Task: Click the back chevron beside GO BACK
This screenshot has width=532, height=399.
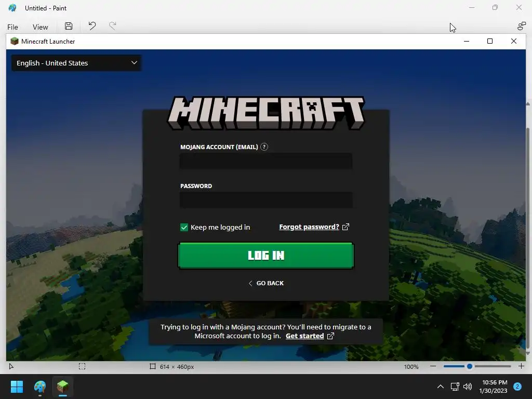Action: coord(250,283)
